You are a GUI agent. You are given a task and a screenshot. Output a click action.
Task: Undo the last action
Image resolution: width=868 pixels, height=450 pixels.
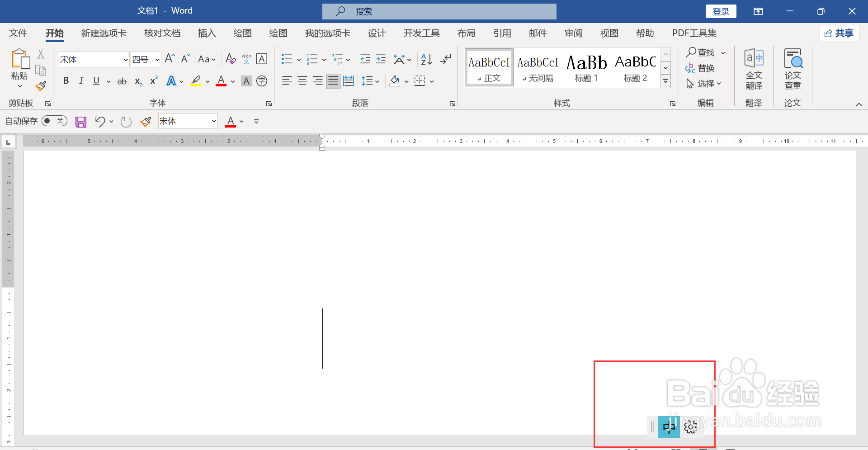tap(100, 121)
